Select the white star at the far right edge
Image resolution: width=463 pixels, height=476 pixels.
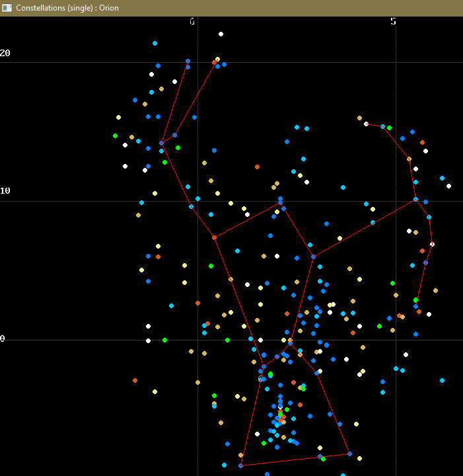click(448, 186)
